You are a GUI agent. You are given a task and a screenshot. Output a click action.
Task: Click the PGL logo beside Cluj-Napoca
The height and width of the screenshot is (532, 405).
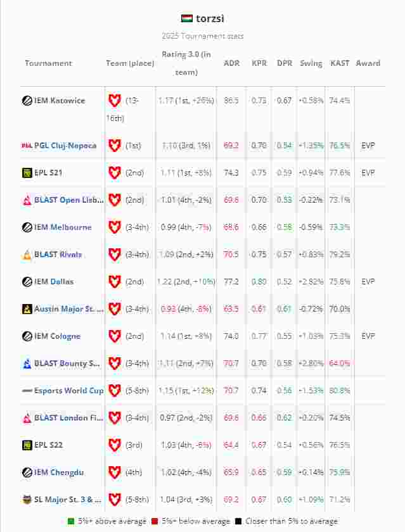point(27,146)
